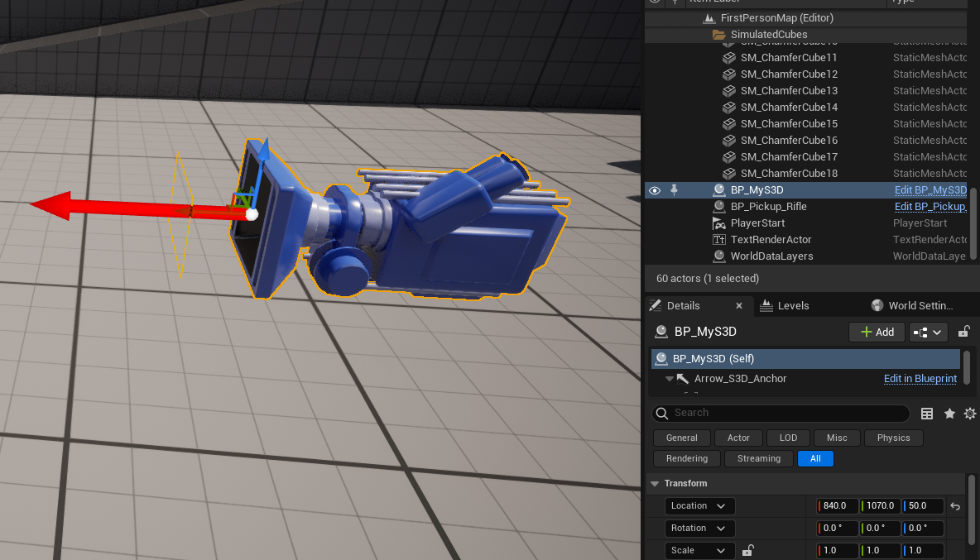This screenshot has height=560, width=980.
Task: Focus the Details search field
Action: [x=781, y=414]
